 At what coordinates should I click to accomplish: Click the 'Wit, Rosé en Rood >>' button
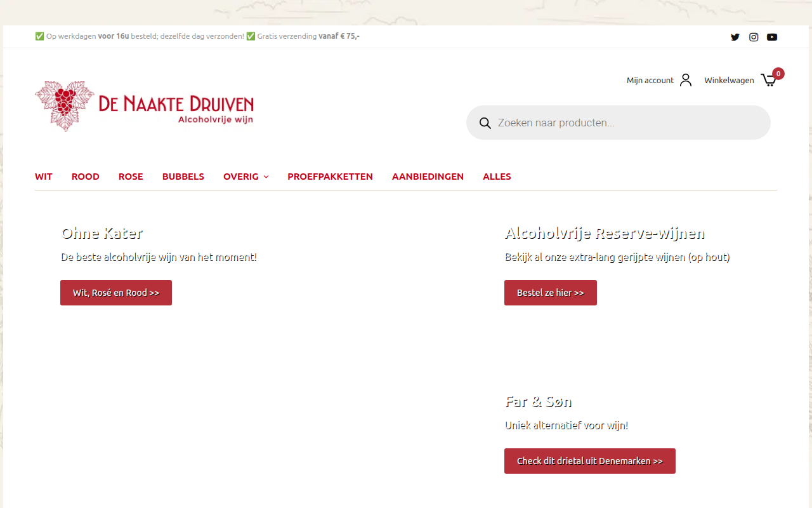116,293
